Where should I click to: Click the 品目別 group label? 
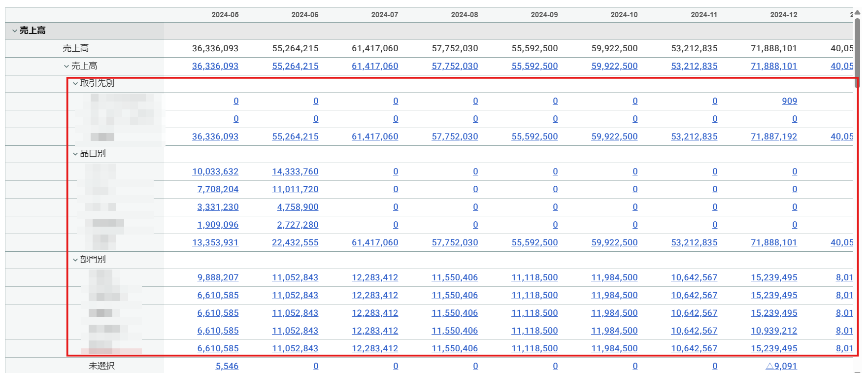(x=93, y=154)
